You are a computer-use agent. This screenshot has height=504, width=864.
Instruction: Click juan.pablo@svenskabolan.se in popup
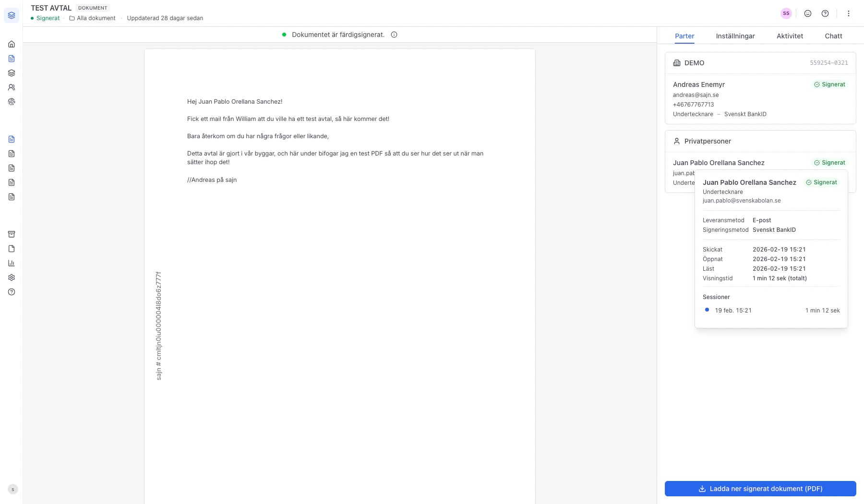coord(742,201)
